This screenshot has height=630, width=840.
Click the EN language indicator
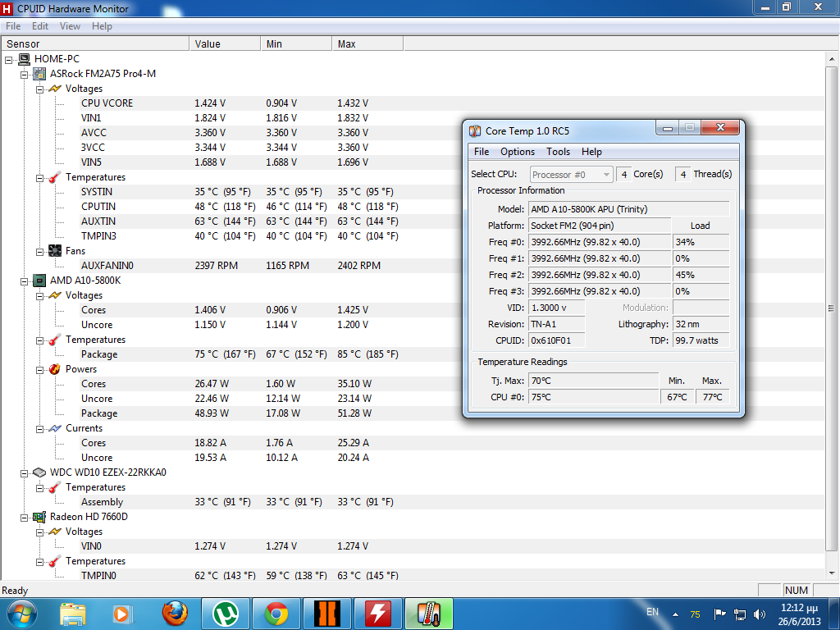(652, 612)
